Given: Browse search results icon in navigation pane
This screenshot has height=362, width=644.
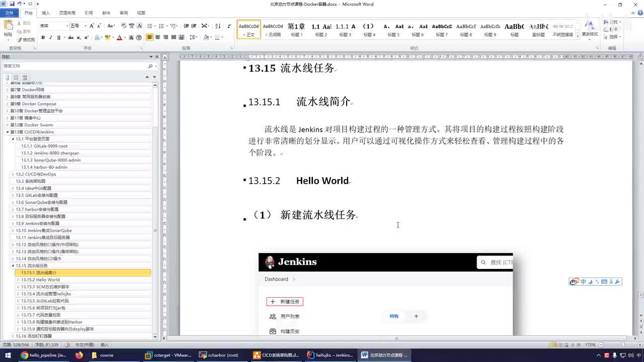Looking at the screenshot, I should tap(24, 77).
